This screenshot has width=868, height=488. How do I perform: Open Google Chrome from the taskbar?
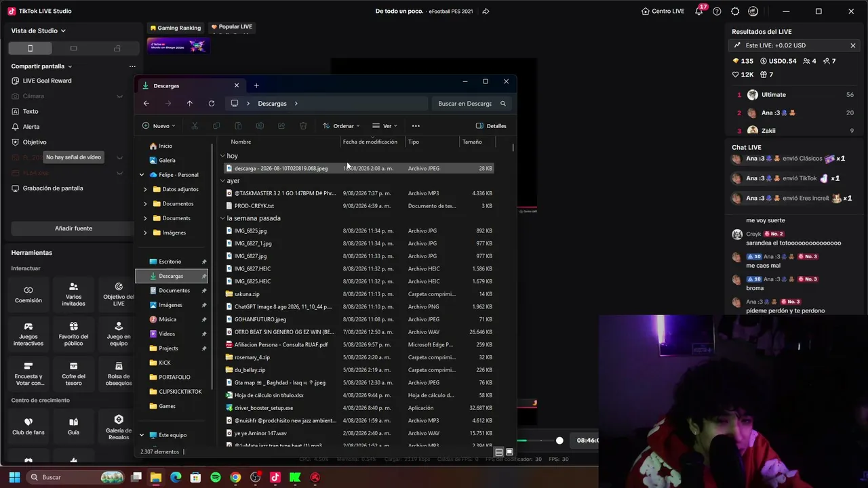pyautogui.click(x=235, y=477)
